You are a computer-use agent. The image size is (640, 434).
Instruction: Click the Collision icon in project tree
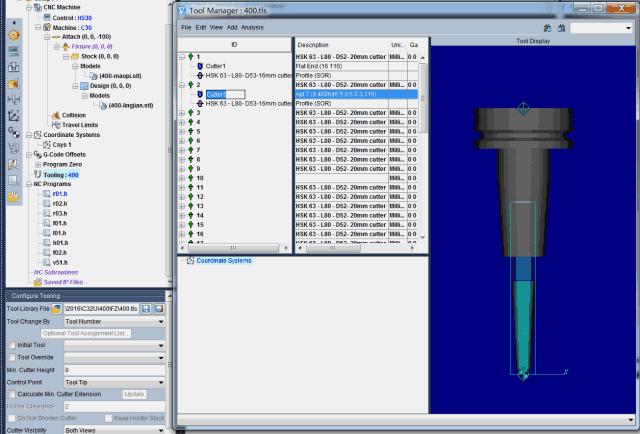[x=54, y=114]
